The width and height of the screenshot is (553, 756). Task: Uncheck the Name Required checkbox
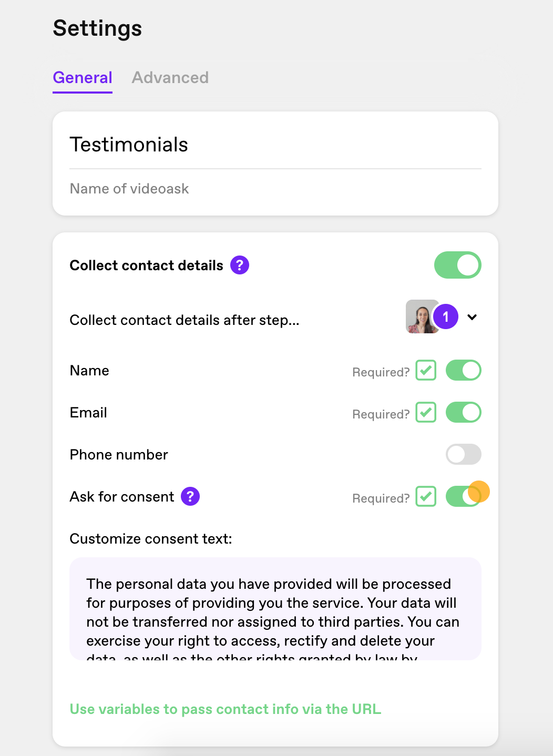(426, 370)
